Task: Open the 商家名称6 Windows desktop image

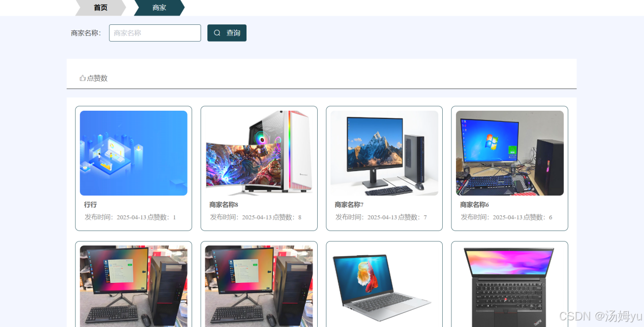Action: (510, 153)
